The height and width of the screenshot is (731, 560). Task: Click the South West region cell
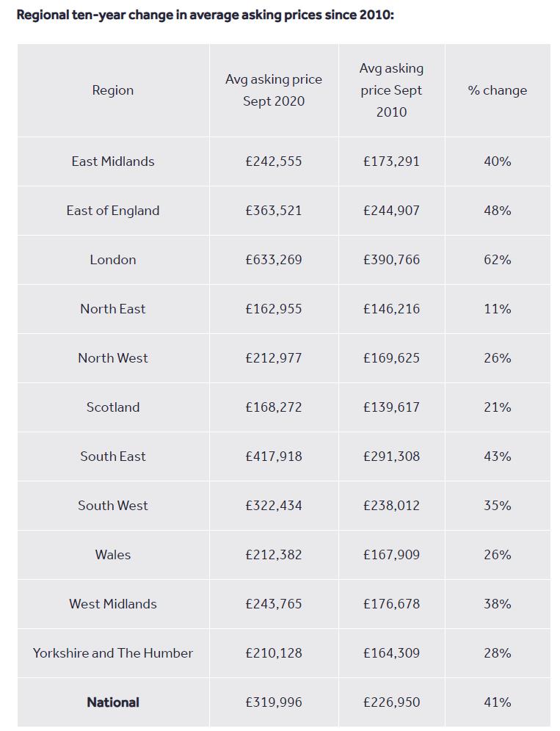[x=113, y=506]
